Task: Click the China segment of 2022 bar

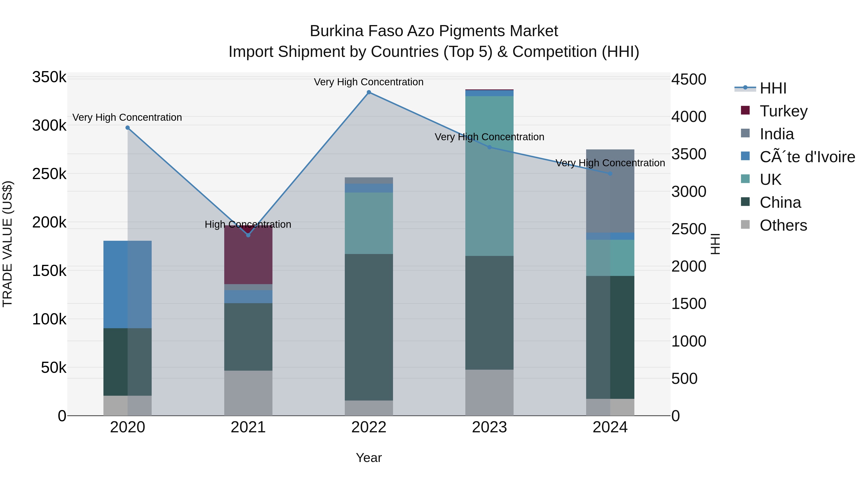Action: tap(369, 327)
